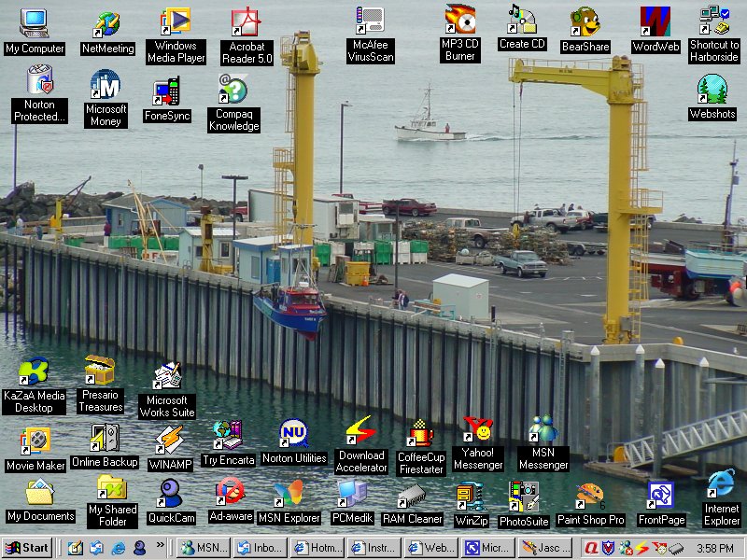The width and height of the screenshot is (747, 560).
Task: Open My Computer
Action: 34,23
